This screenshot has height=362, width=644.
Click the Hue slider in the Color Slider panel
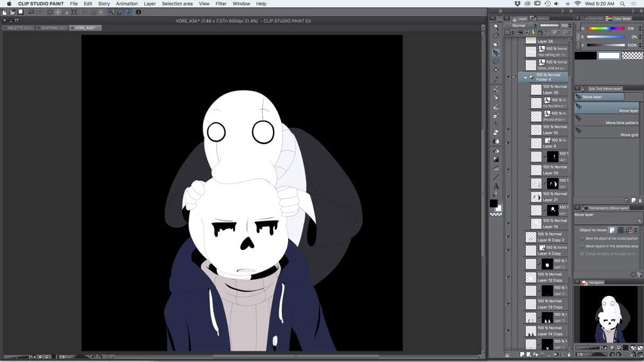(606, 28)
